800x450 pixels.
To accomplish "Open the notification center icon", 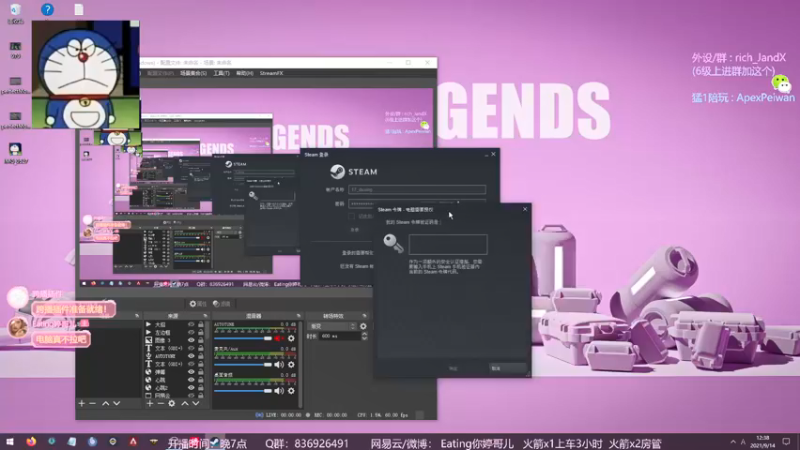I will coord(786,442).
